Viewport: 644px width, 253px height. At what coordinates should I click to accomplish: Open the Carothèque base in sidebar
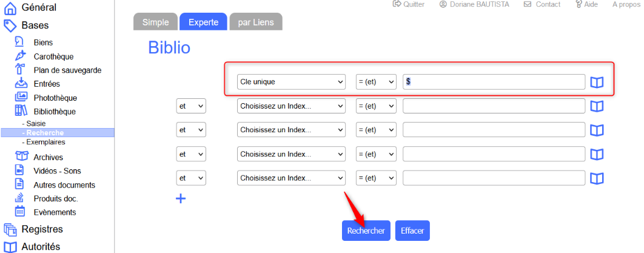tap(53, 56)
